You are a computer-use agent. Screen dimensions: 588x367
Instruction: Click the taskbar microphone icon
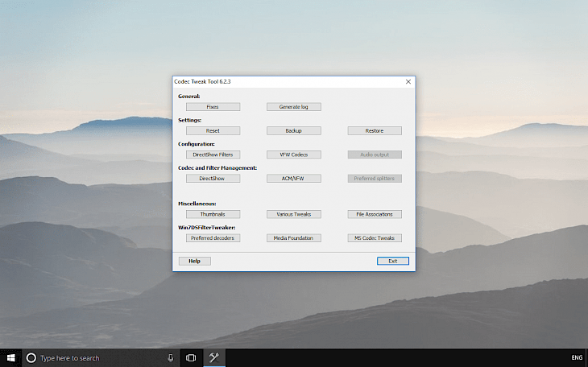click(171, 358)
